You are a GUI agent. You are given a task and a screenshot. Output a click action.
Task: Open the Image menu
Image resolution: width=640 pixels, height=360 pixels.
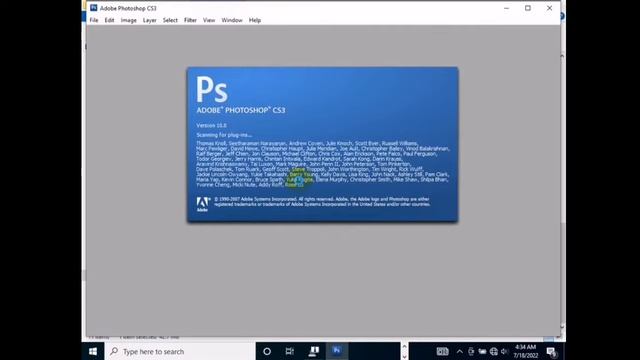click(129, 20)
